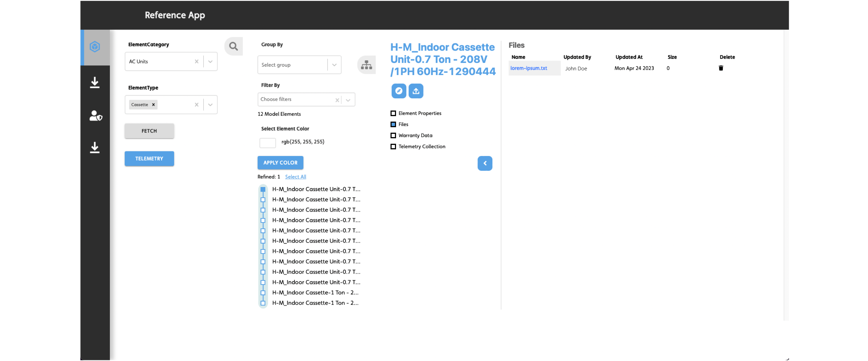Click the white element color swatch
The height and width of the screenshot is (361, 868).
click(x=268, y=143)
